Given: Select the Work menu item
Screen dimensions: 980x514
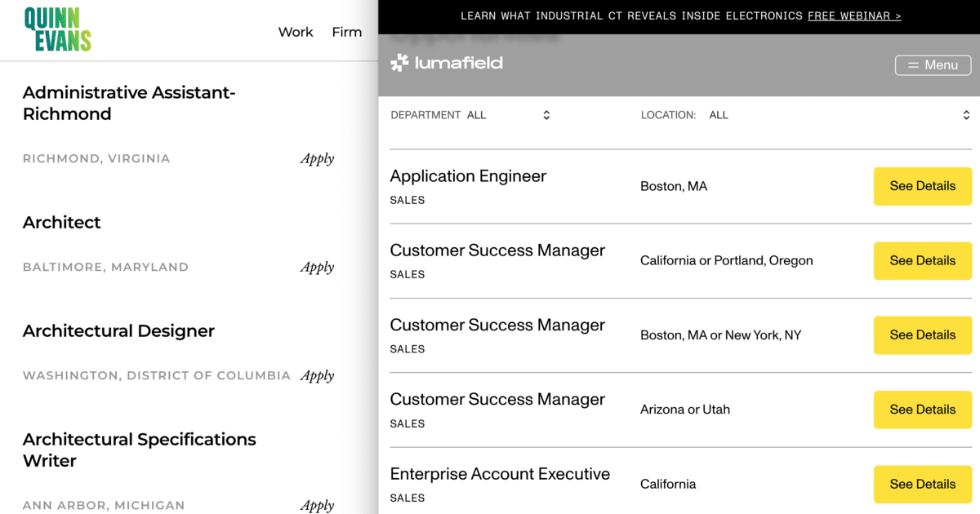Looking at the screenshot, I should click(295, 32).
